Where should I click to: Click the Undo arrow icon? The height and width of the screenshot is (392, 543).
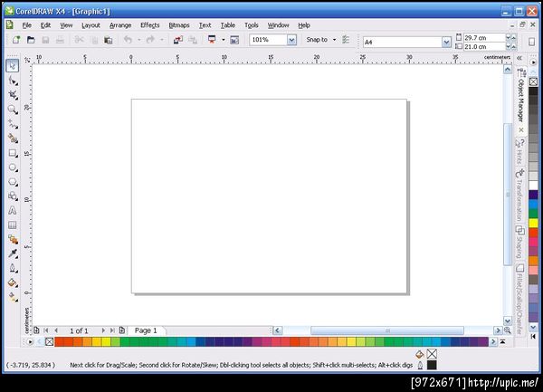coord(128,40)
